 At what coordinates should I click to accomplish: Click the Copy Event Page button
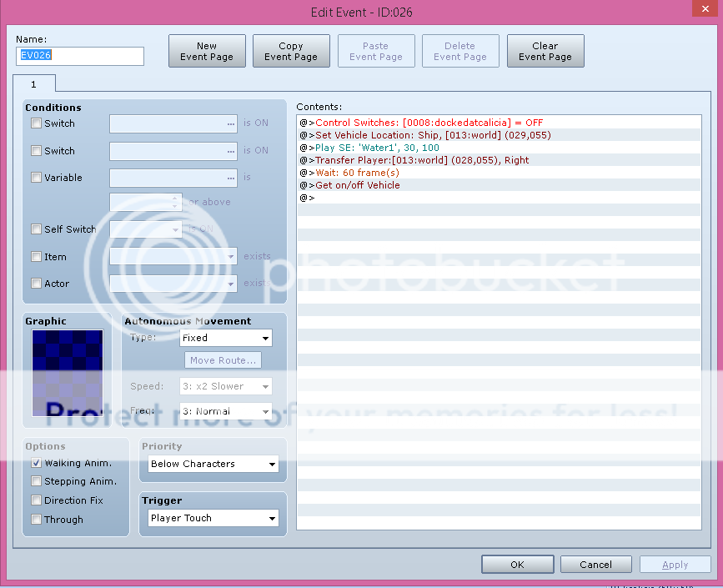(x=291, y=51)
